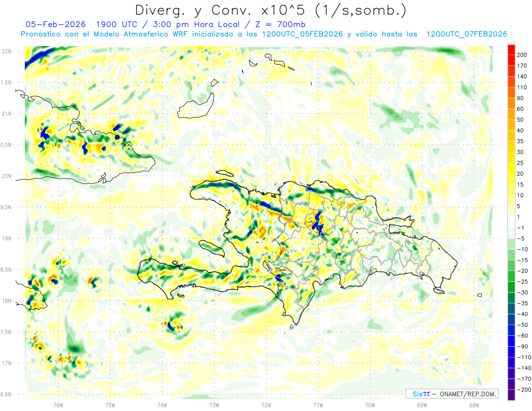
Task: Click the '68W' longitude label
Action: (474, 405)
